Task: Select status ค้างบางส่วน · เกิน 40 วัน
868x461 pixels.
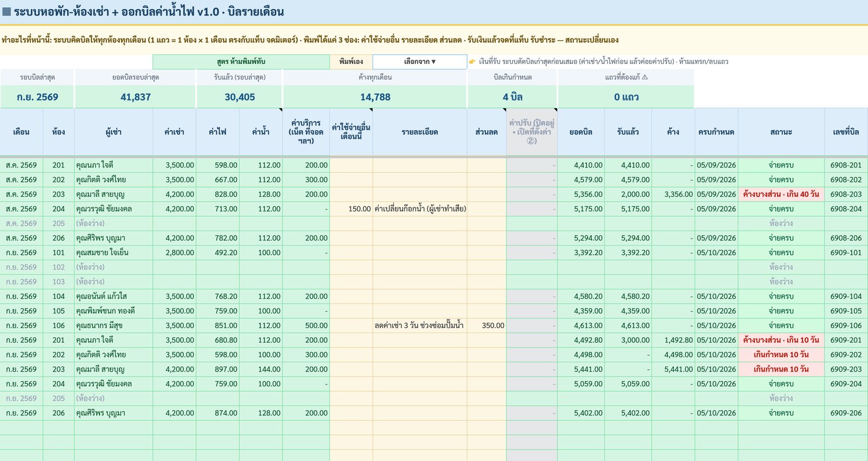Action: point(781,194)
